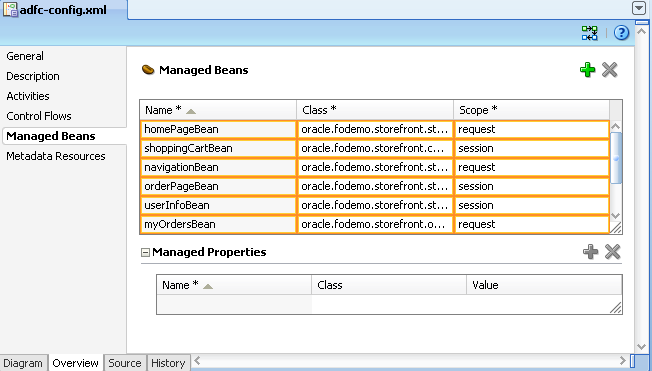Viewport: 652px width, 371px height.
Task: Click the class cell of navigationBean
Action: point(375,167)
